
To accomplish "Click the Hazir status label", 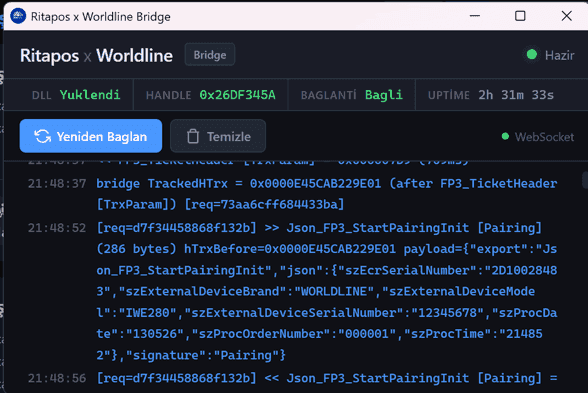I will (x=559, y=56).
